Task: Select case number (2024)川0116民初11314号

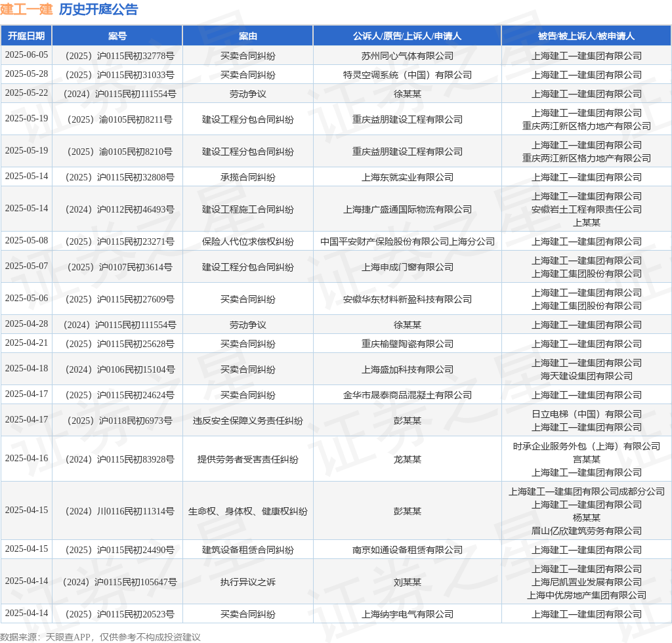Action: pyautogui.click(x=117, y=512)
